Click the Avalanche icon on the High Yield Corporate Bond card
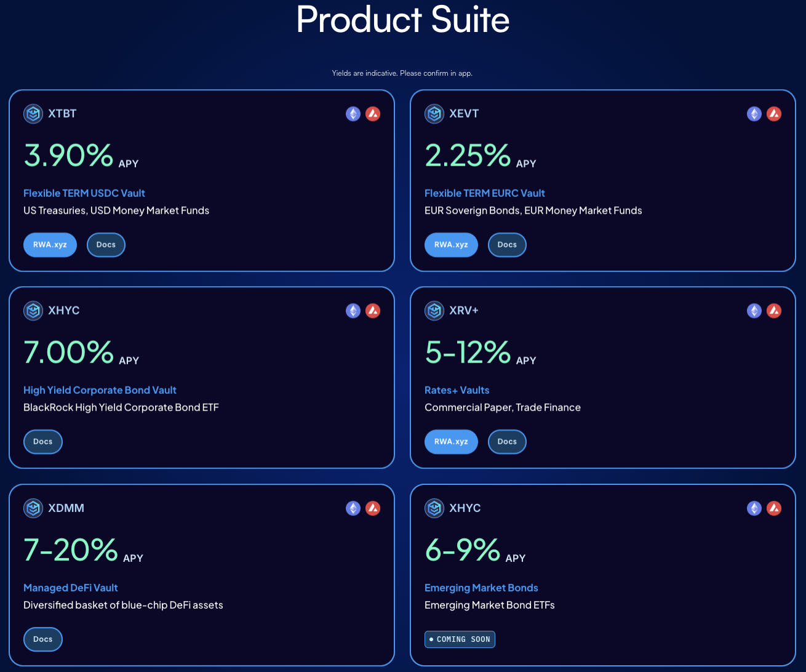This screenshot has height=672, width=806. (373, 311)
